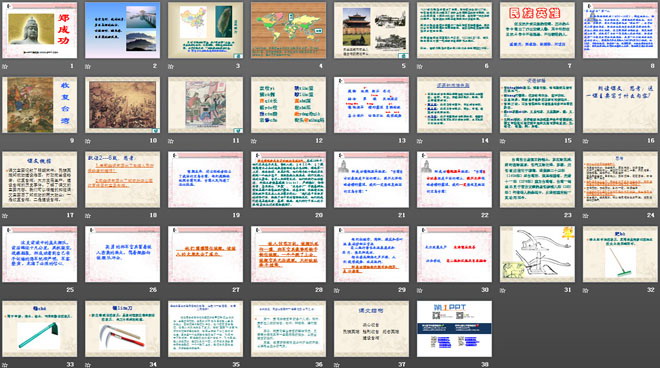The image size is (660, 368).
Task: Click the animation star under slide 2
Action: pos(88,67)
